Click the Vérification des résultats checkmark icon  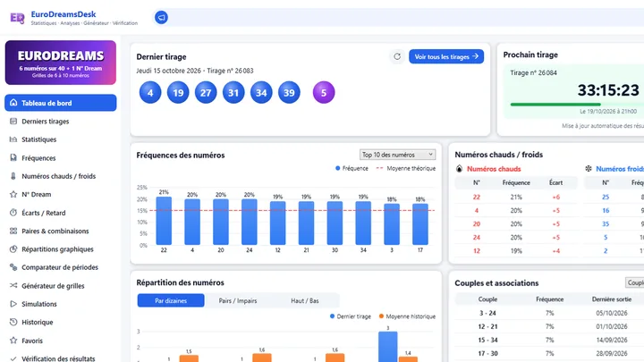tap(13, 358)
